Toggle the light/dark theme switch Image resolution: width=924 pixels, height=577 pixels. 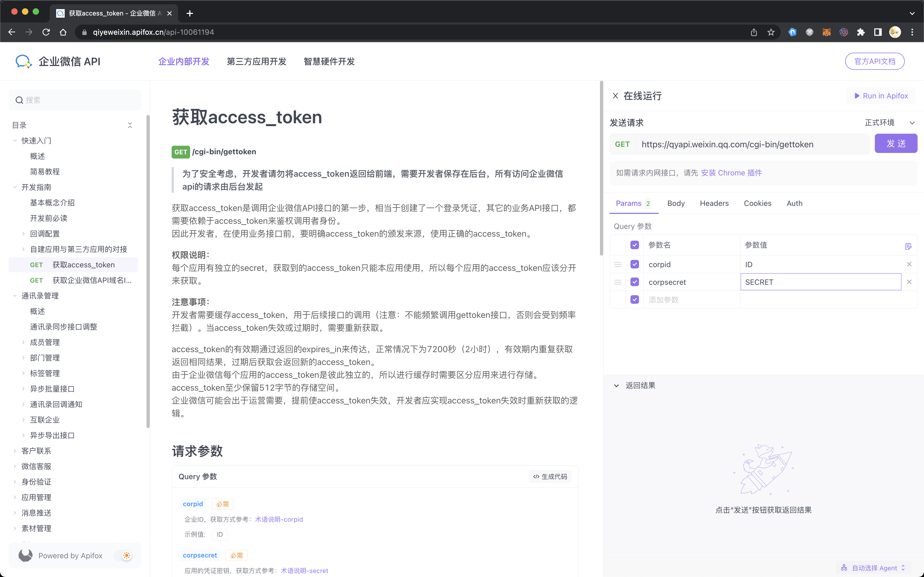pos(123,555)
